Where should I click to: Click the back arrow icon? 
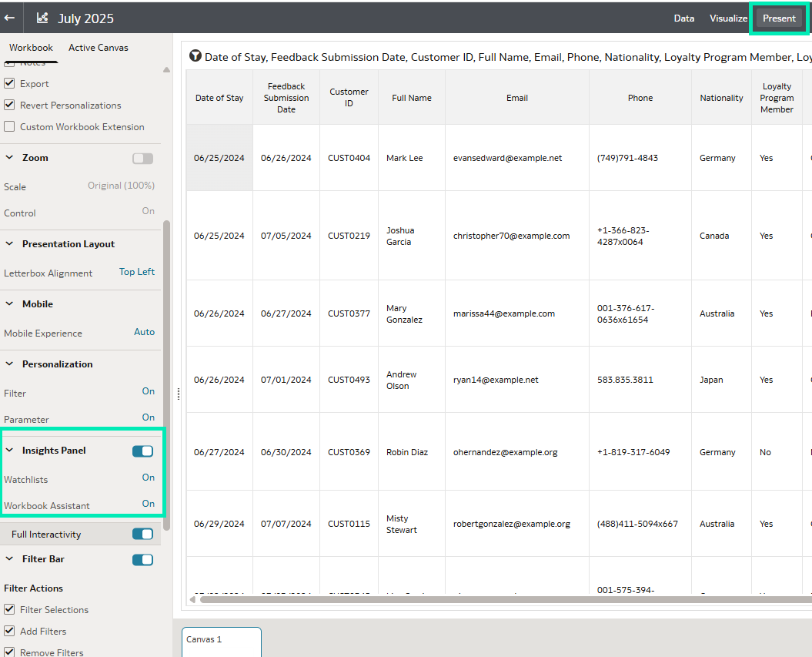point(10,18)
